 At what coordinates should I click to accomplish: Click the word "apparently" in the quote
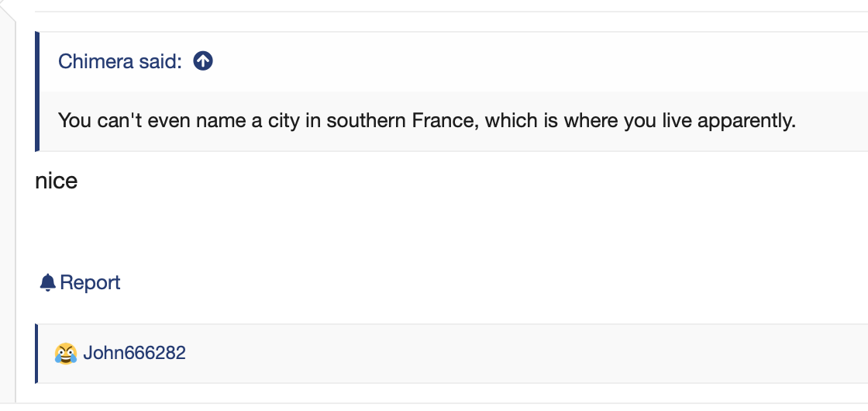tap(747, 121)
